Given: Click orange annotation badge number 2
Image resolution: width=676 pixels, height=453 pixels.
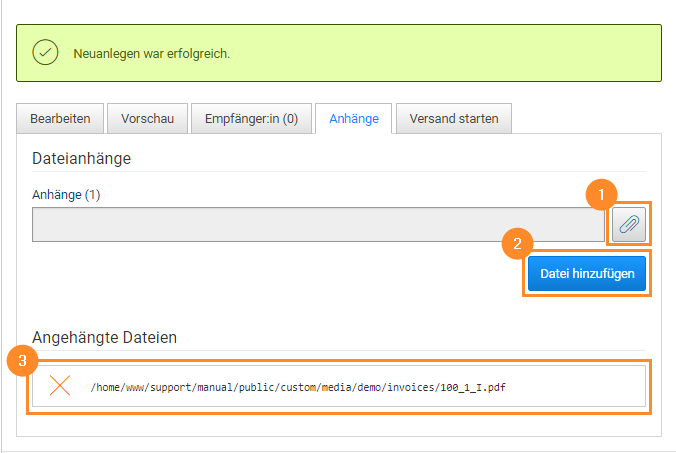Looking at the screenshot, I should 516,243.
